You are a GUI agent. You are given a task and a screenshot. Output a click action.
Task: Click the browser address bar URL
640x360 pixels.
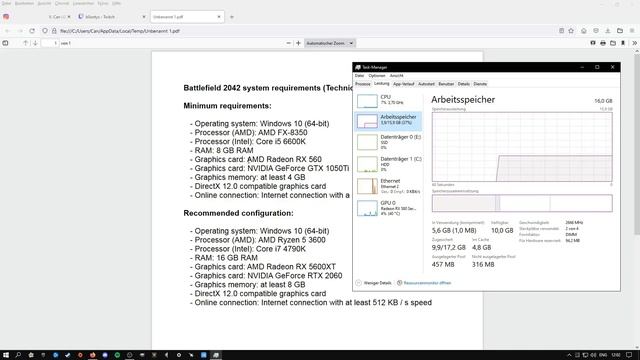(120, 31)
